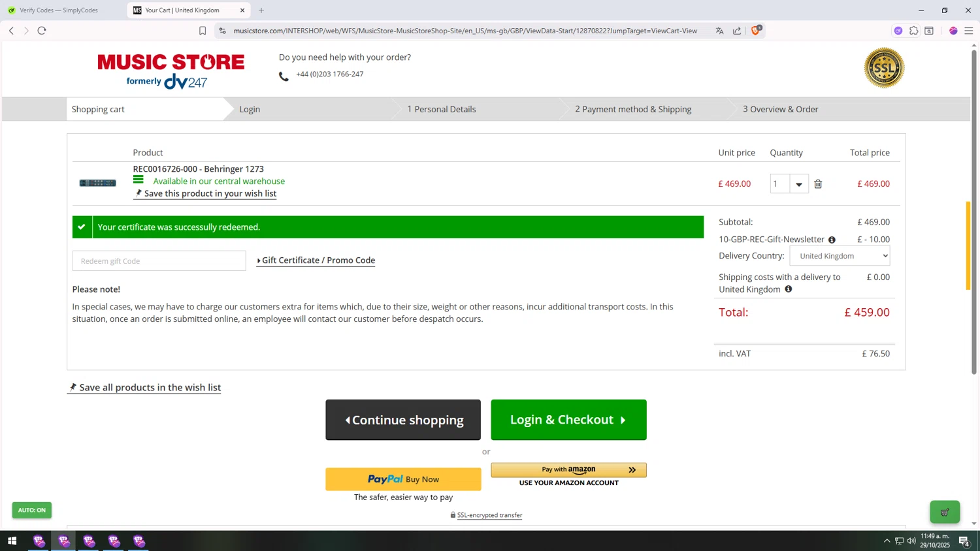Image resolution: width=980 pixels, height=551 pixels.
Task: Click the phone icon beside the support number
Action: 284,76
